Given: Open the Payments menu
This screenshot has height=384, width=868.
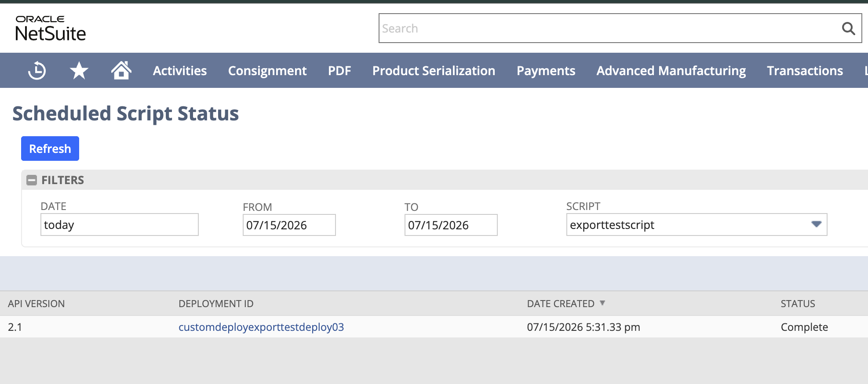Looking at the screenshot, I should tap(546, 71).
